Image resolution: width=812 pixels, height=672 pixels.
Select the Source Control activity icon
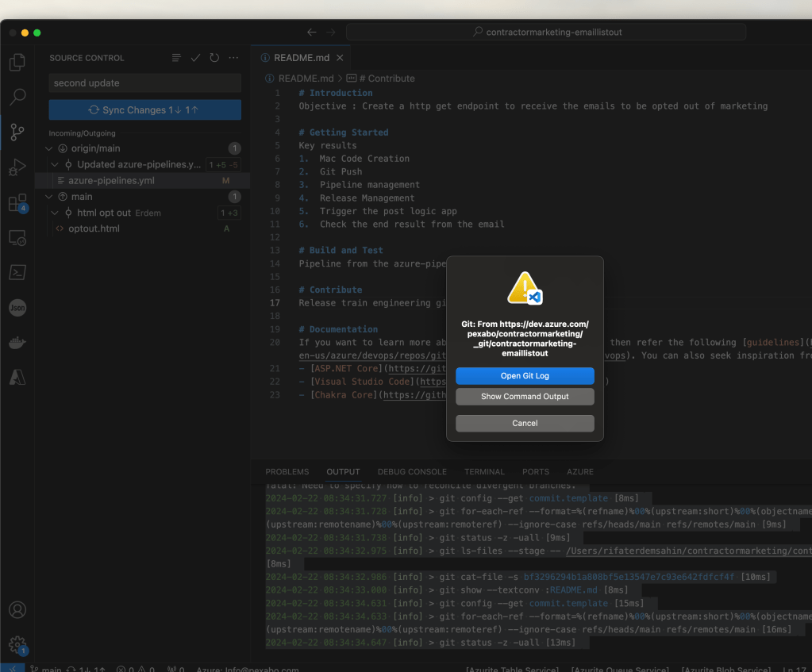[17, 132]
